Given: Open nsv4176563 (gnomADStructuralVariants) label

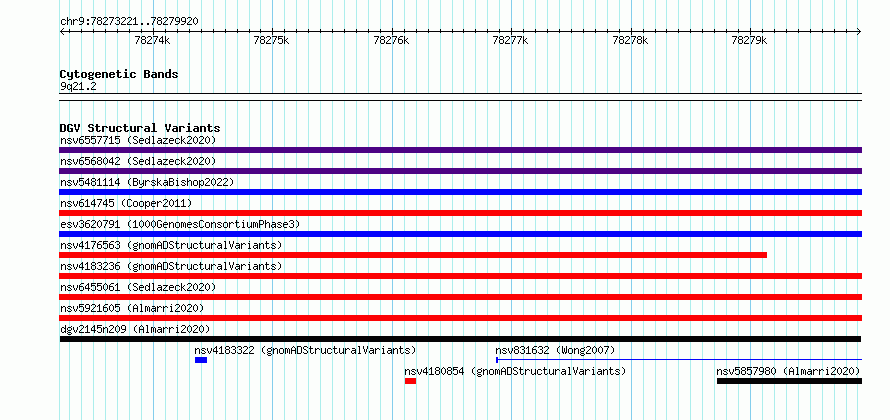Looking at the screenshot, I should click(x=171, y=245).
